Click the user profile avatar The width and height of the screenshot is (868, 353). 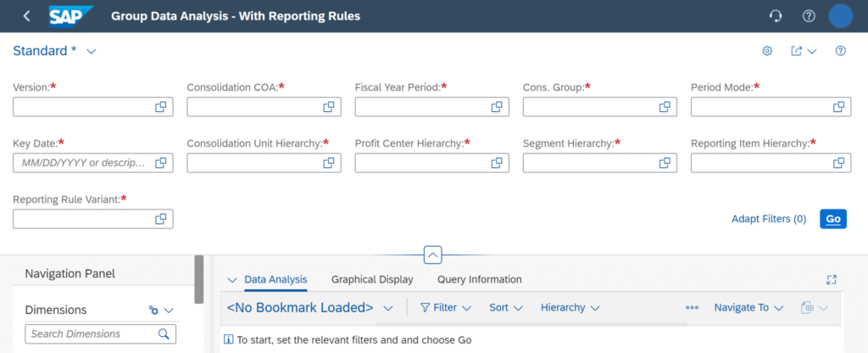(x=840, y=16)
